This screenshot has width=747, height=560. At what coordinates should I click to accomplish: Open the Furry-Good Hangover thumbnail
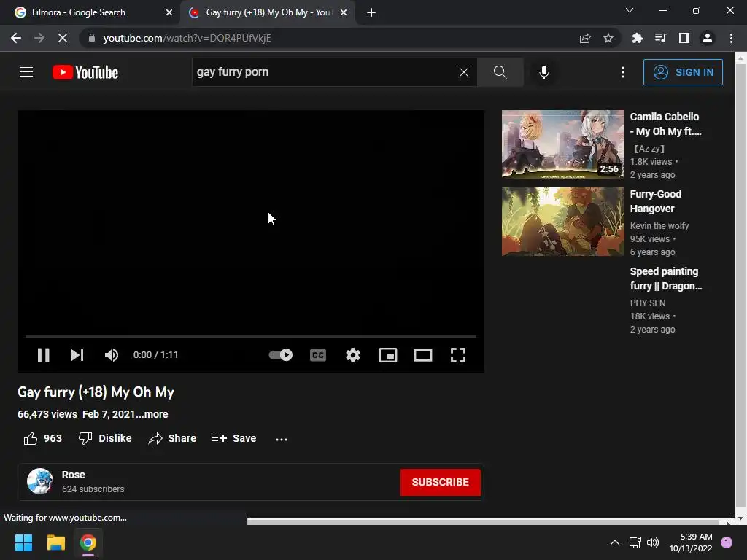(562, 222)
